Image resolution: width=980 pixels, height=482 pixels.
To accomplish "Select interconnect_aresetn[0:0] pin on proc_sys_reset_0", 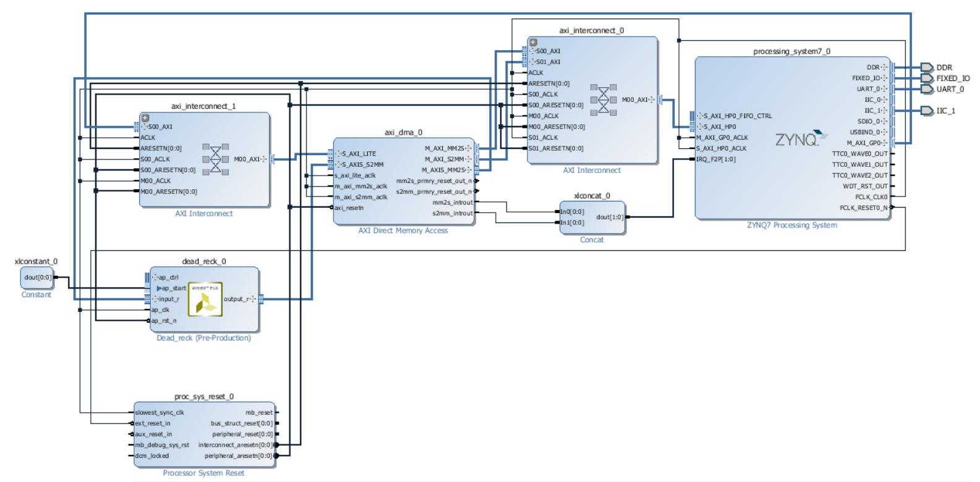I will click(x=235, y=445).
